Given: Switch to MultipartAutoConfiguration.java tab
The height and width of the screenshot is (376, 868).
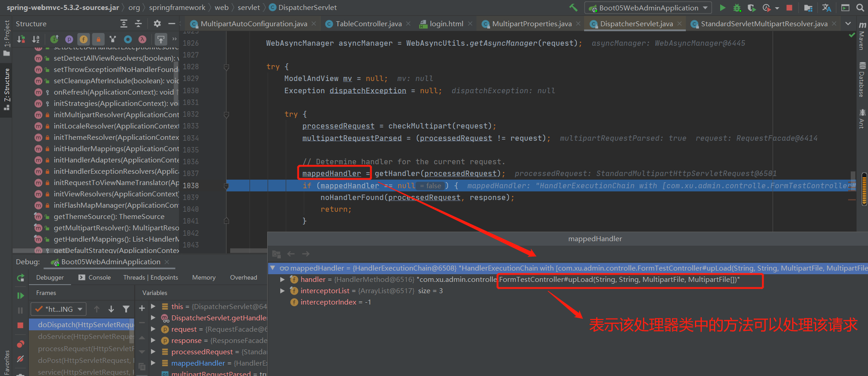Looking at the screenshot, I should [254, 24].
